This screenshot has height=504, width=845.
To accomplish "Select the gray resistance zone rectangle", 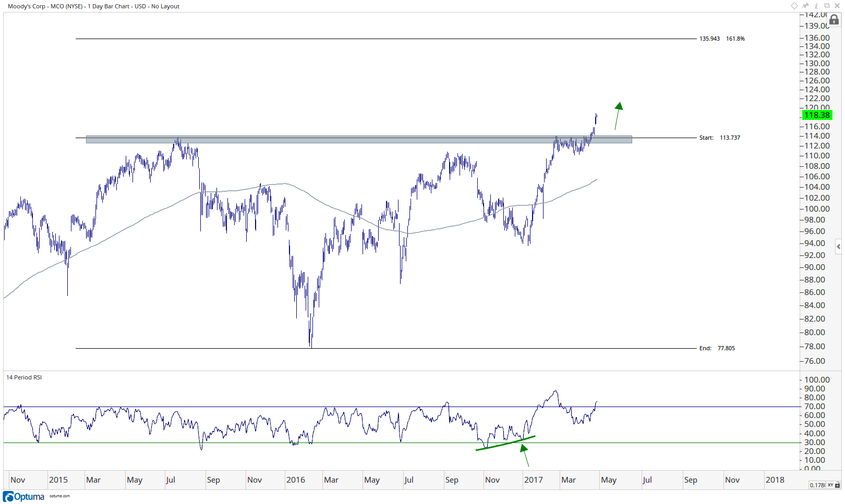I will (359, 139).
